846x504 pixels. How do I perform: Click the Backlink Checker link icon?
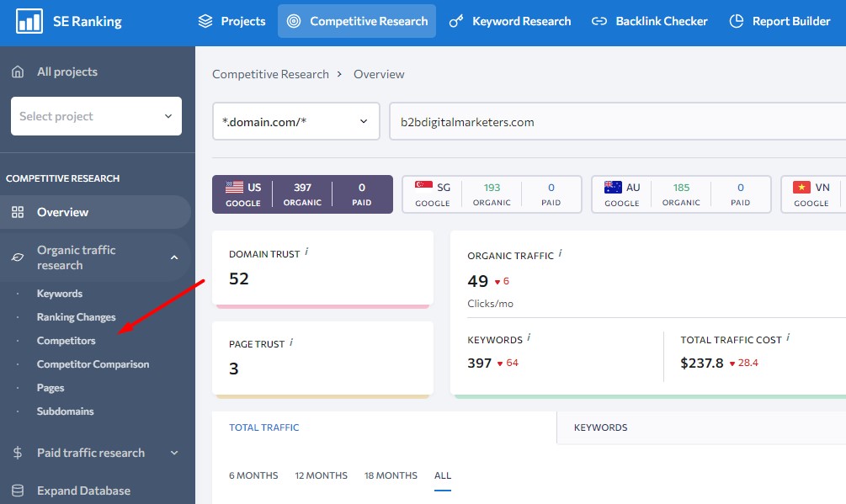599,21
